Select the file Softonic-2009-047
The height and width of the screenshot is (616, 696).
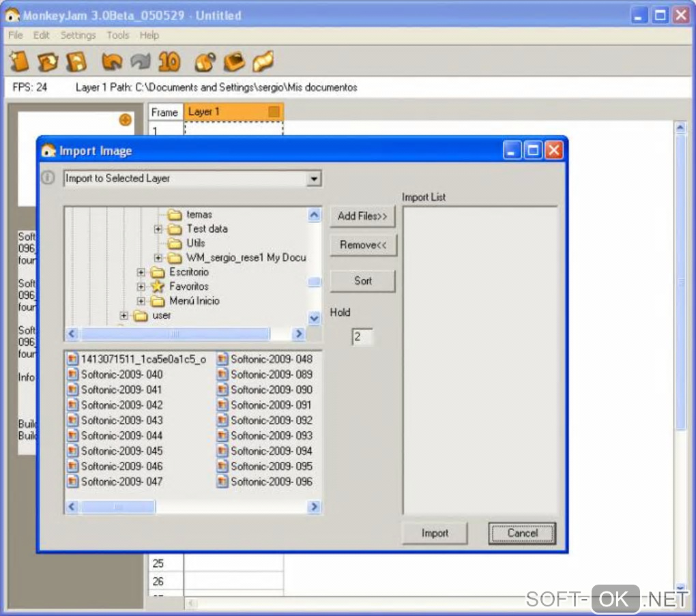[x=115, y=482]
